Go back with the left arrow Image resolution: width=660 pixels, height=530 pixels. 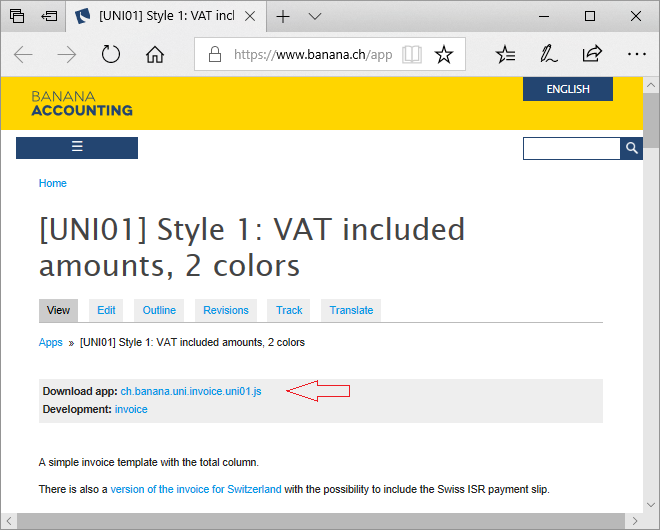[23, 54]
